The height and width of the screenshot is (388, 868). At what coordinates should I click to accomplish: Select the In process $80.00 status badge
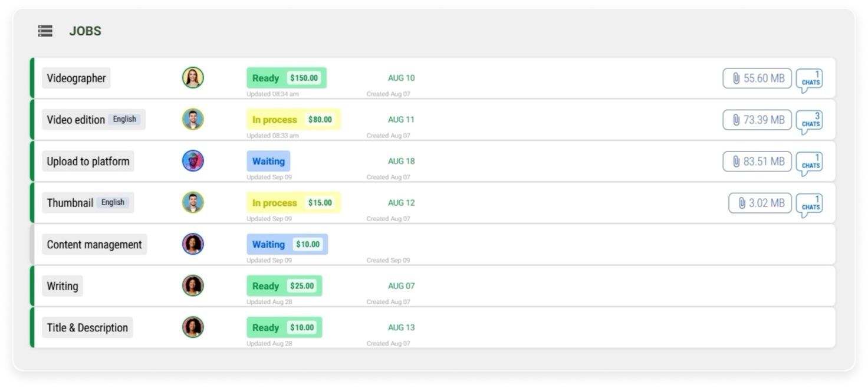tap(293, 120)
